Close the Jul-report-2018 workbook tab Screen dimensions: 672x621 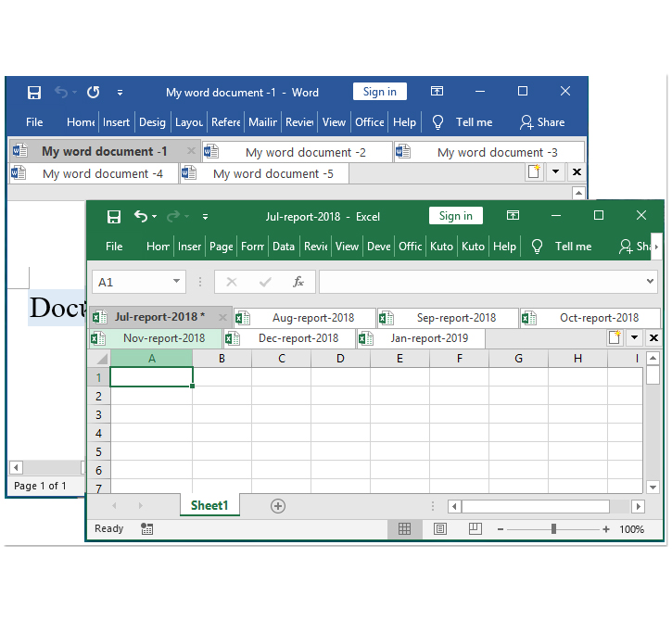tap(222, 318)
